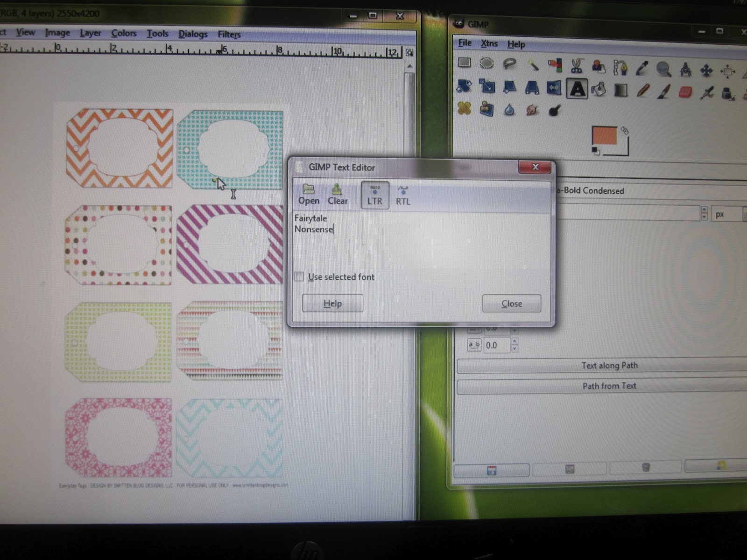Select the Ink tool
Viewport: 747px width, 560px height.
point(728,94)
